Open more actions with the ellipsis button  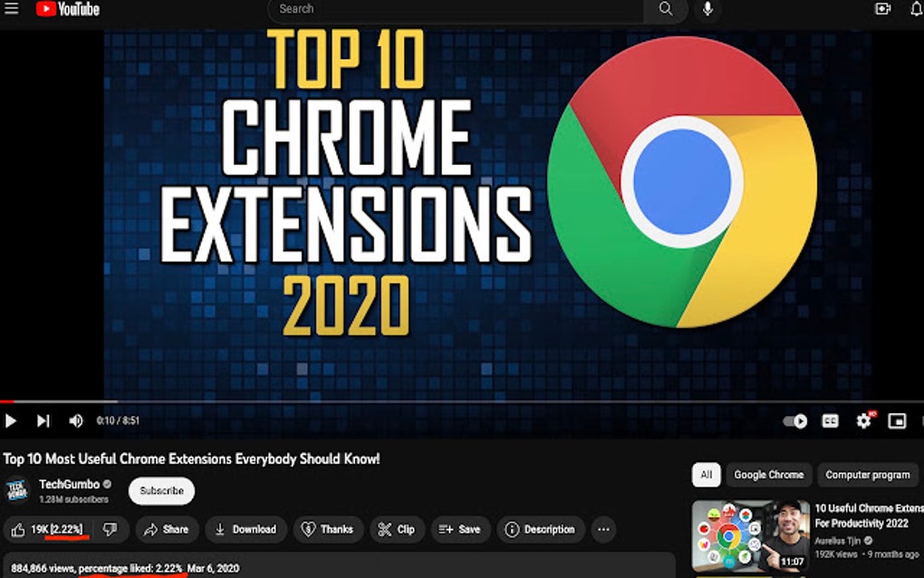click(603, 529)
